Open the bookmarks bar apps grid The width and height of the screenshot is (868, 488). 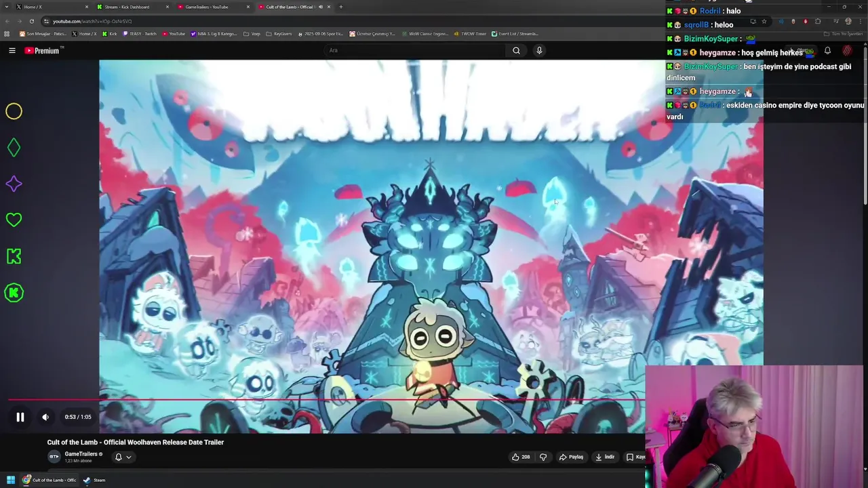[7, 34]
